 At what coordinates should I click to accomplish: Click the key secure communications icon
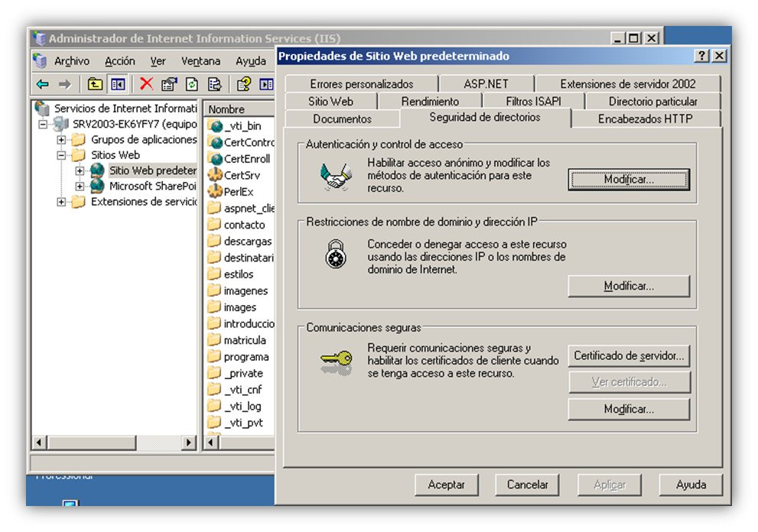point(336,362)
